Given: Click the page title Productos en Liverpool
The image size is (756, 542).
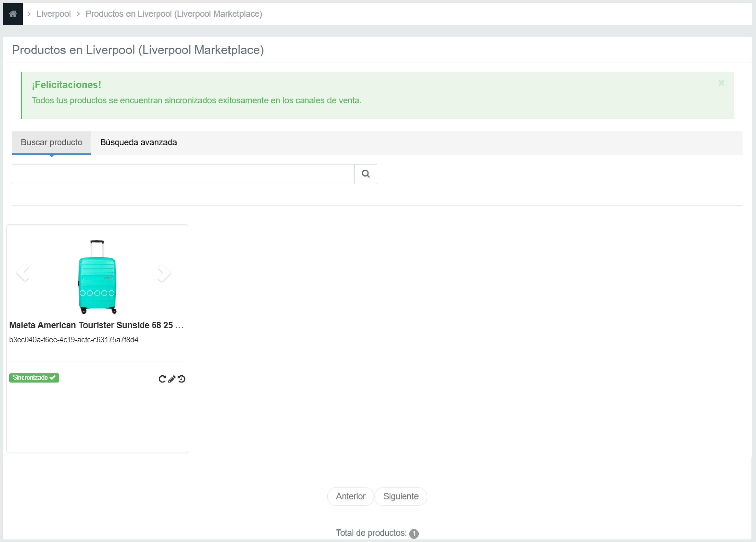Looking at the screenshot, I should (138, 50).
